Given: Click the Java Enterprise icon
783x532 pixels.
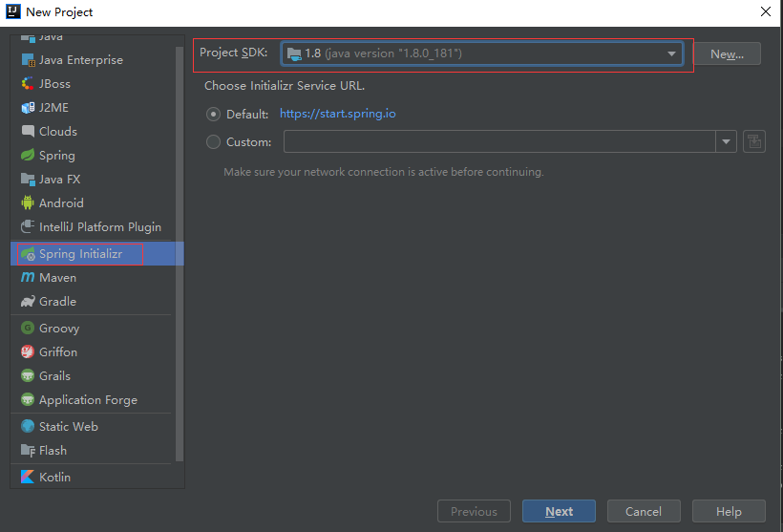Looking at the screenshot, I should point(28,60).
